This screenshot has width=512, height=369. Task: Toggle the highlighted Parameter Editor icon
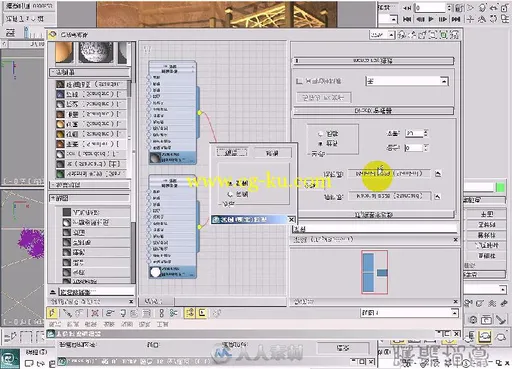coord(202,313)
